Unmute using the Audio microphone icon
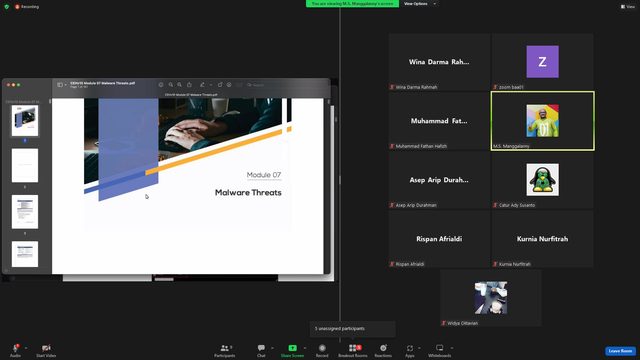640x360 pixels. point(16,348)
